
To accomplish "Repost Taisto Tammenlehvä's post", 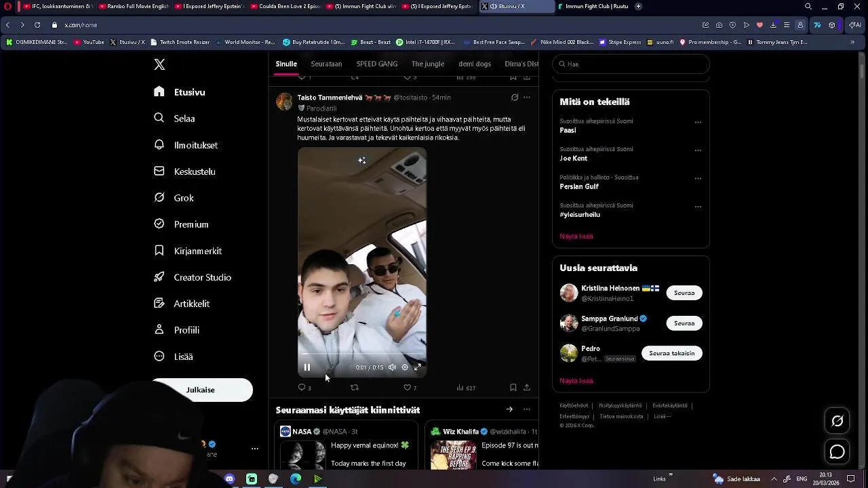I will tap(354, 388).
